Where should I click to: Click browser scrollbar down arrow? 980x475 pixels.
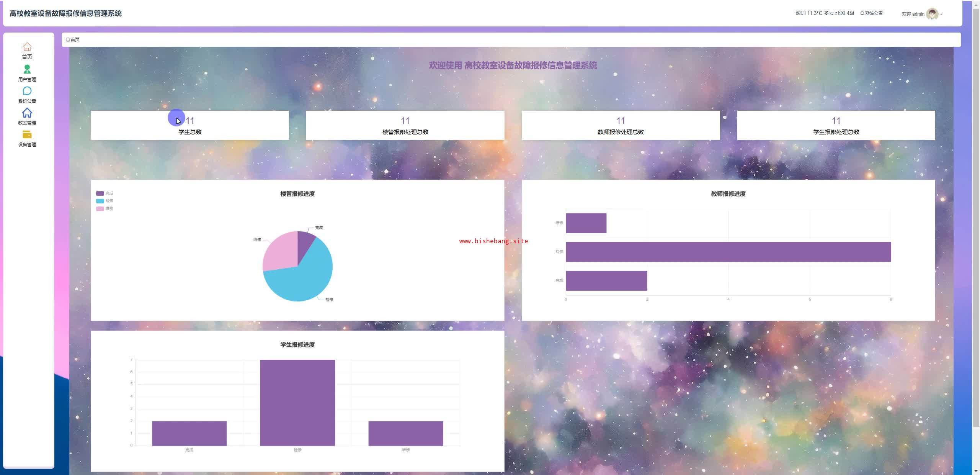976,471
